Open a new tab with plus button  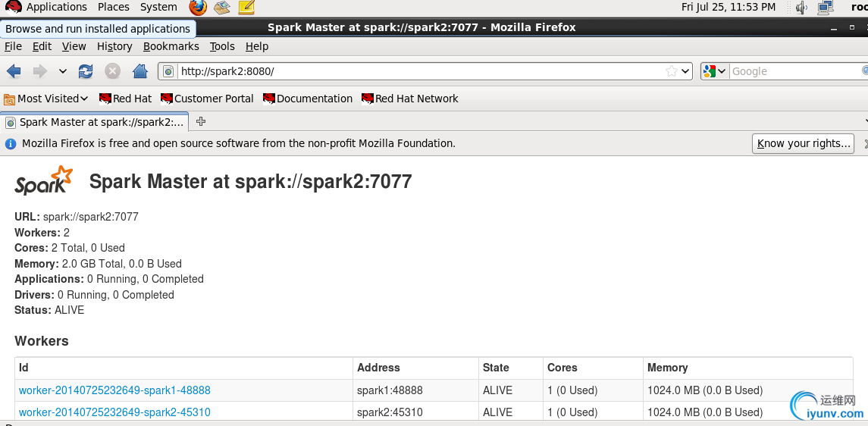[201, 122]
